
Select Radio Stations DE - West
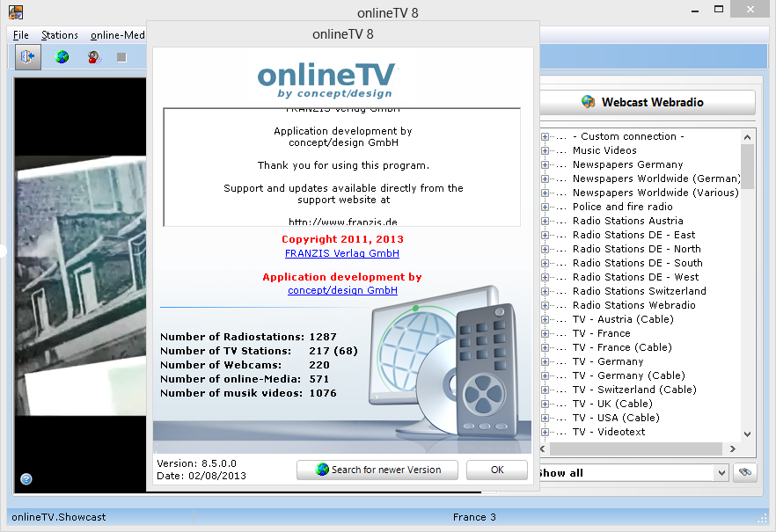tap(635, 277)
